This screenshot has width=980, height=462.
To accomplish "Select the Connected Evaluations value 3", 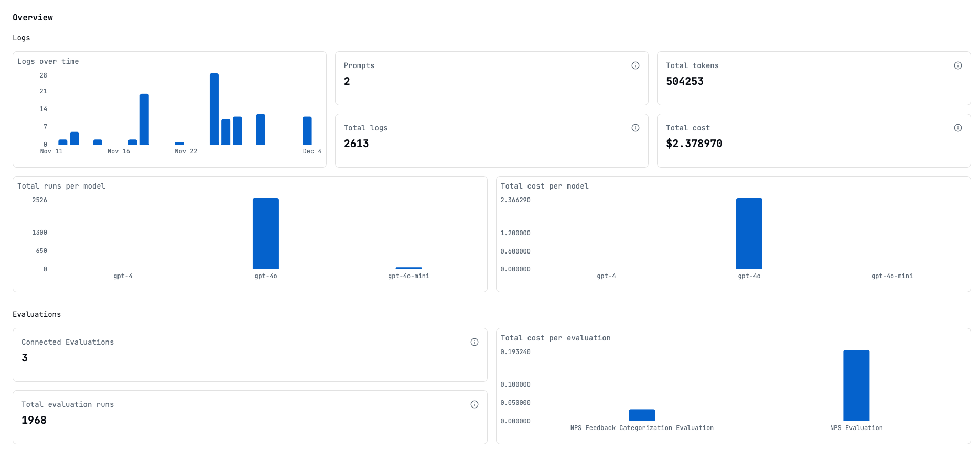I will coord(25,358).
